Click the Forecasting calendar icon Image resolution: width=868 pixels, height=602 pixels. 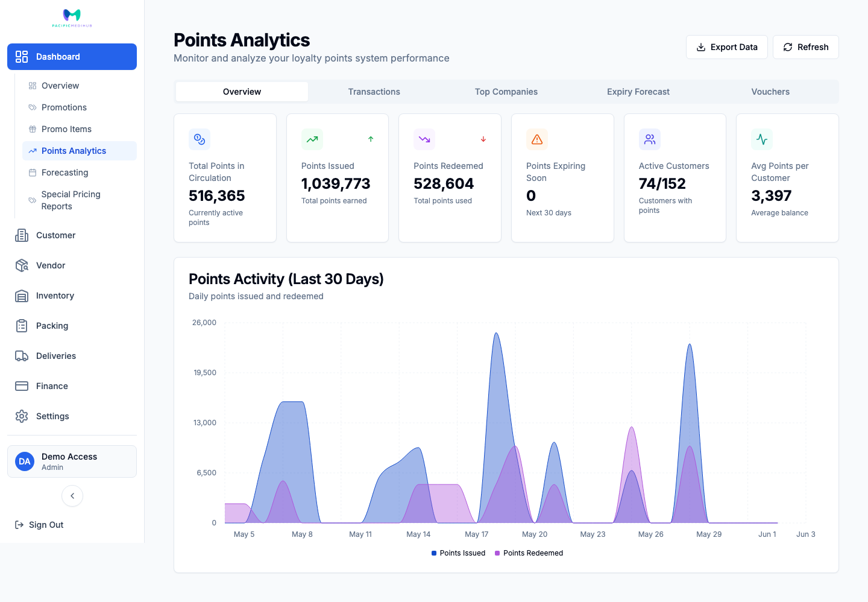33,173
